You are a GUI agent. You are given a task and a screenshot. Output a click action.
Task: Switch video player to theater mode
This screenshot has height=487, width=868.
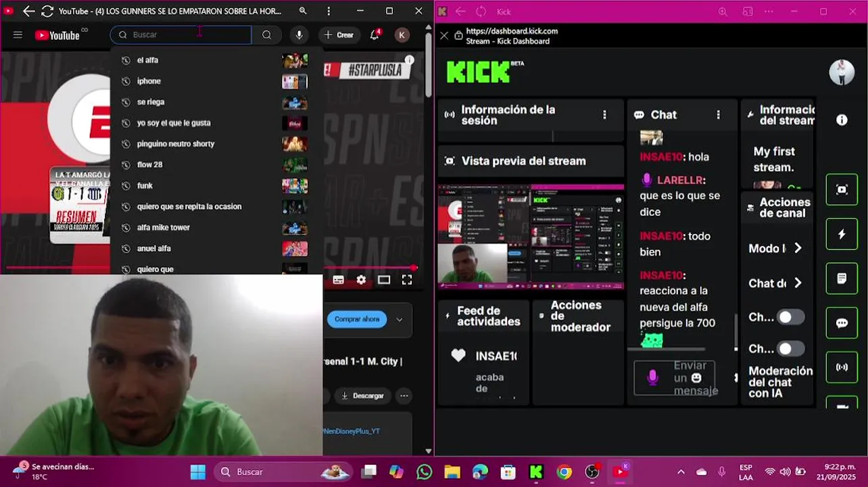click(x=384, y=280)
